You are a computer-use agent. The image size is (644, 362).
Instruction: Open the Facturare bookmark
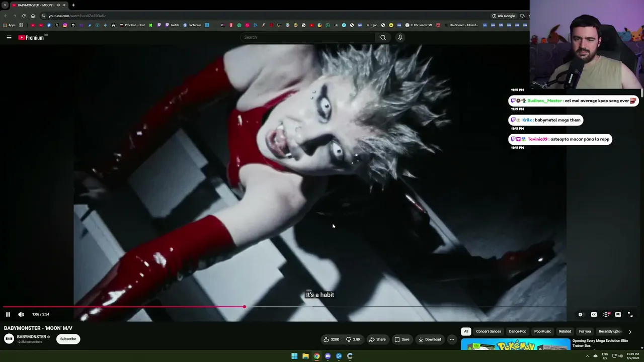[x=192, y=25]
